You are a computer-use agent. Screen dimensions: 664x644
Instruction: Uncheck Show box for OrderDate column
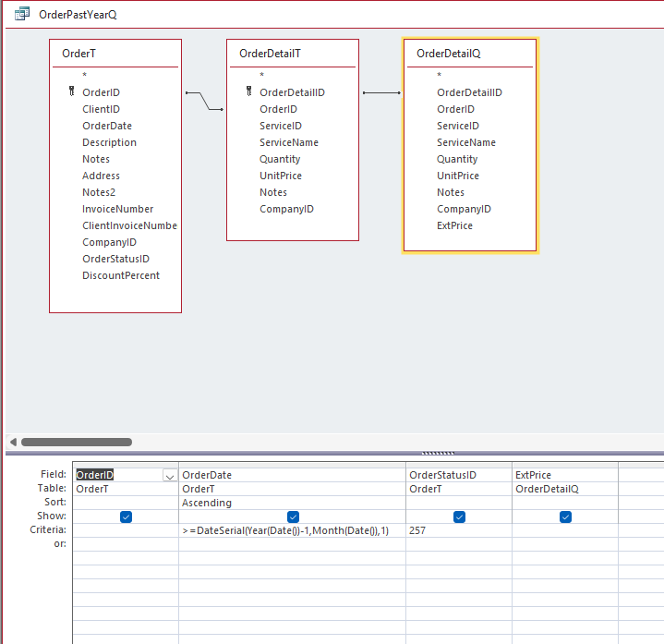[x=293, y=516]
